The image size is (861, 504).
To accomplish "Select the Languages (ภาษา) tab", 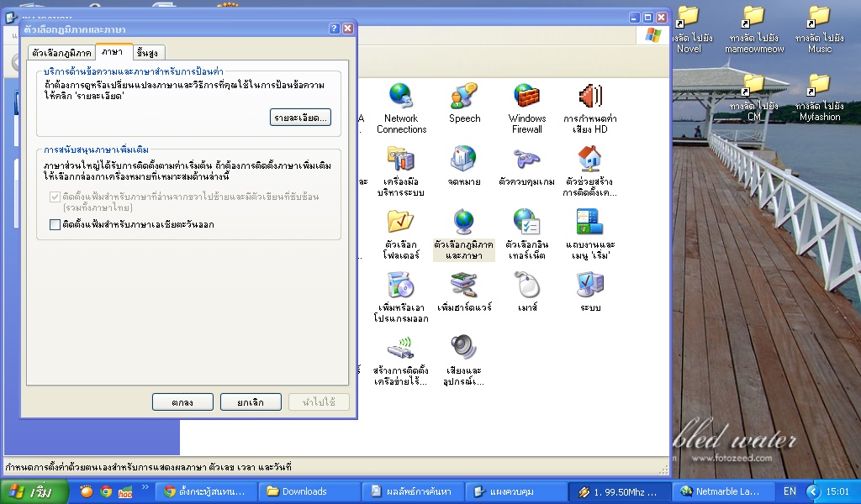I will point(114,51).
